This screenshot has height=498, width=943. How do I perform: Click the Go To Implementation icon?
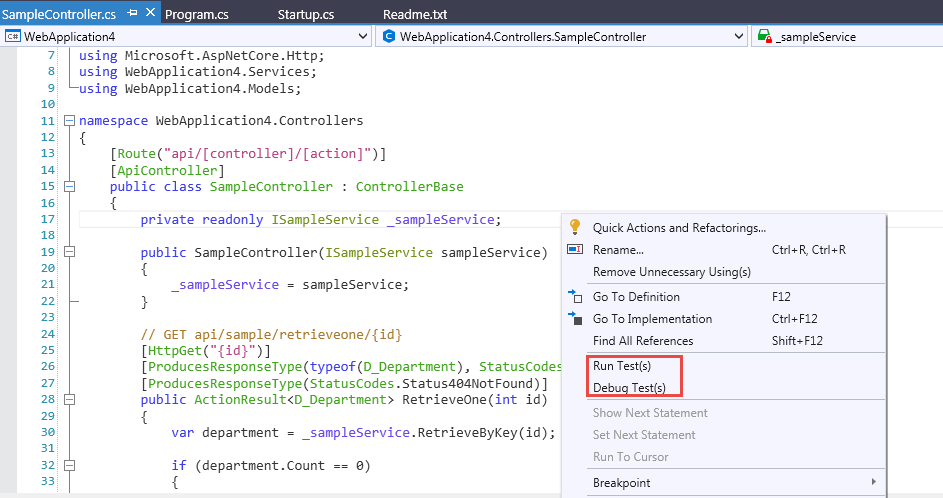(x=575, y=319)
